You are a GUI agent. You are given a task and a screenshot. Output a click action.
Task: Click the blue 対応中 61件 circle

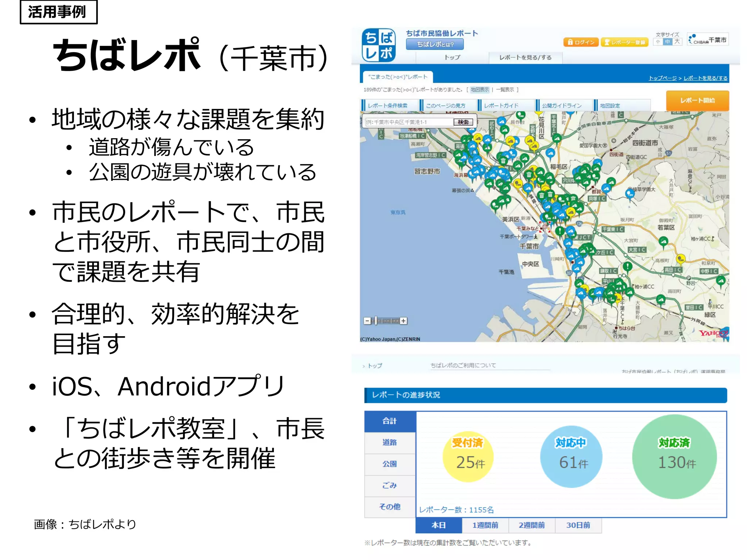point(571,456)
